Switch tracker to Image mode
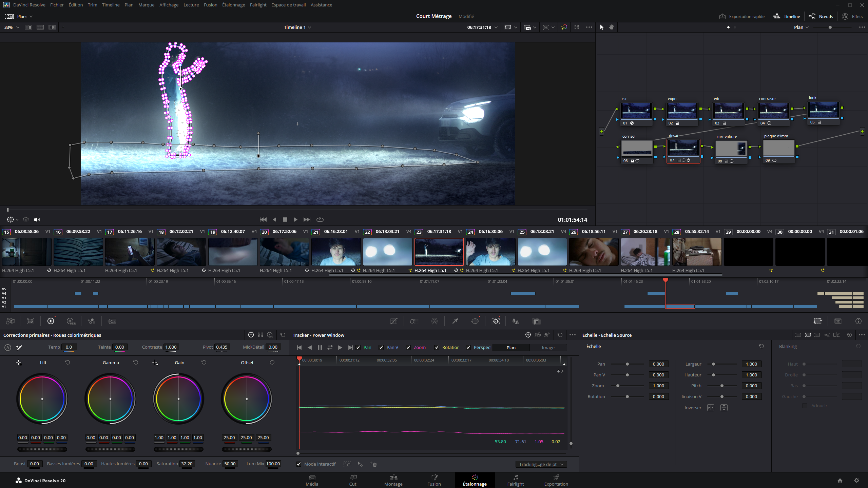 [548, 348]
